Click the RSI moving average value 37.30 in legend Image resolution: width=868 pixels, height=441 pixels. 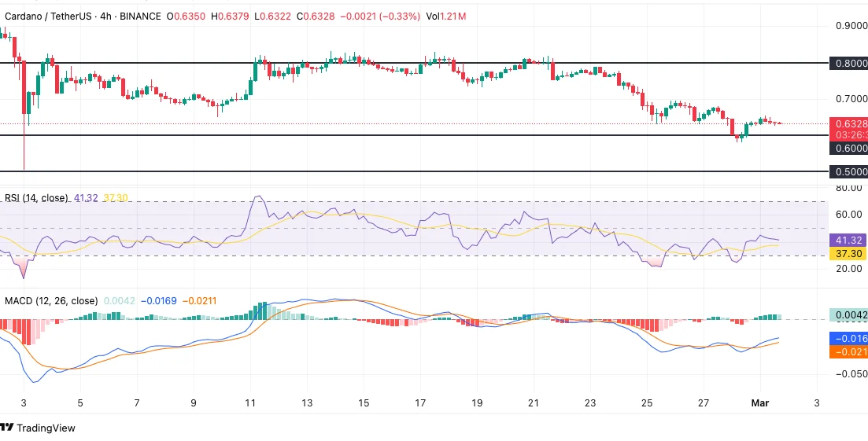(x=115, y=198)
